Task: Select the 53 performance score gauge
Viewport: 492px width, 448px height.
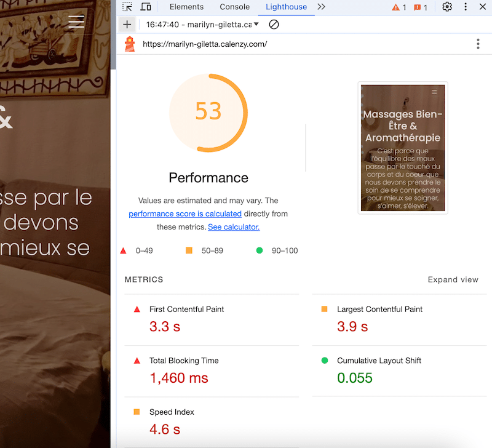Action: 208,112
